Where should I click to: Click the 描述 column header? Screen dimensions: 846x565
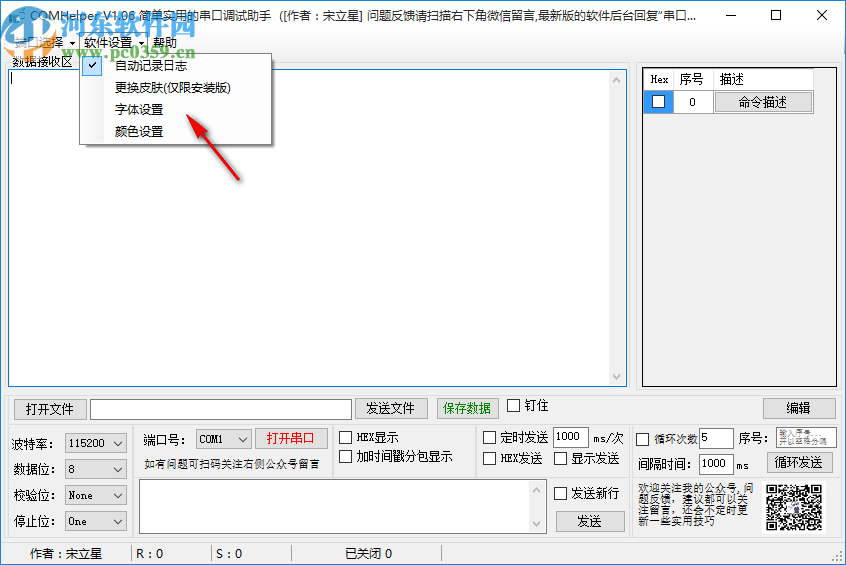pyautogui.click(x=763, y=80)
